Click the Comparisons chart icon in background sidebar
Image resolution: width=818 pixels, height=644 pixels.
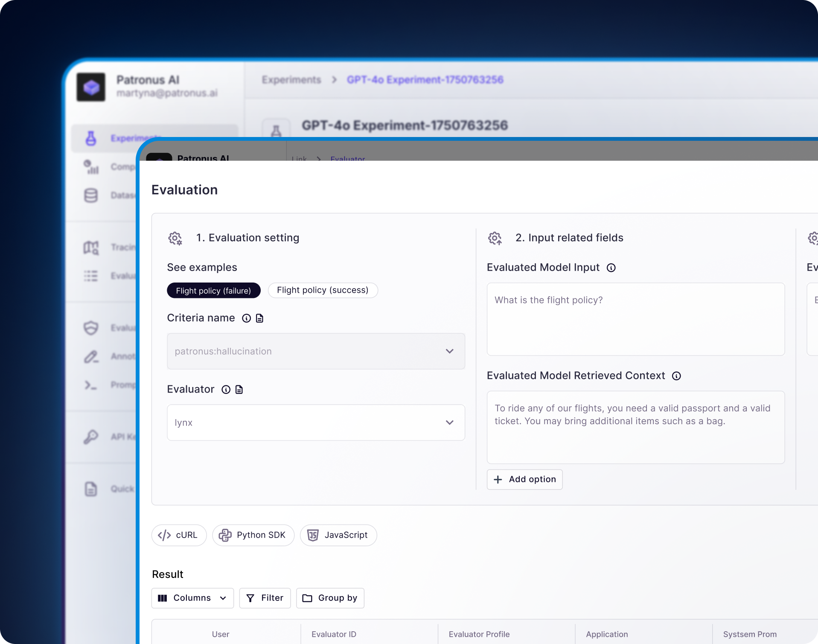coord(91,167)
